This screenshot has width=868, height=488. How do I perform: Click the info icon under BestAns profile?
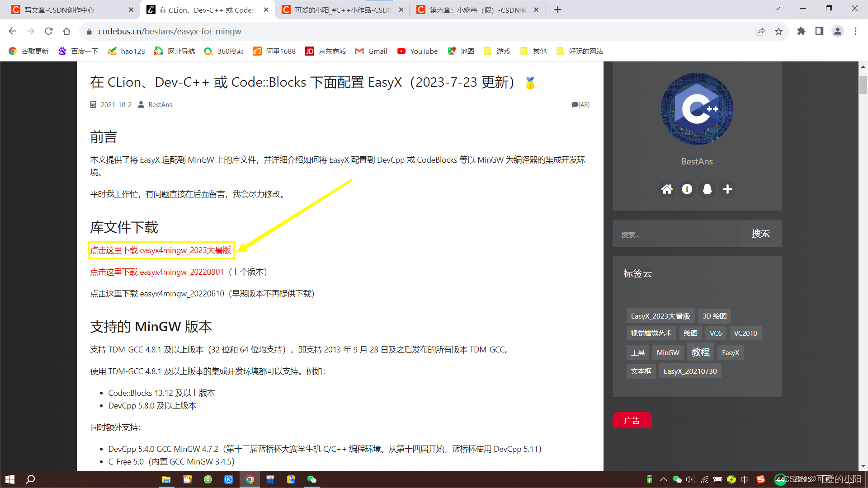click(x=687, y=189)
